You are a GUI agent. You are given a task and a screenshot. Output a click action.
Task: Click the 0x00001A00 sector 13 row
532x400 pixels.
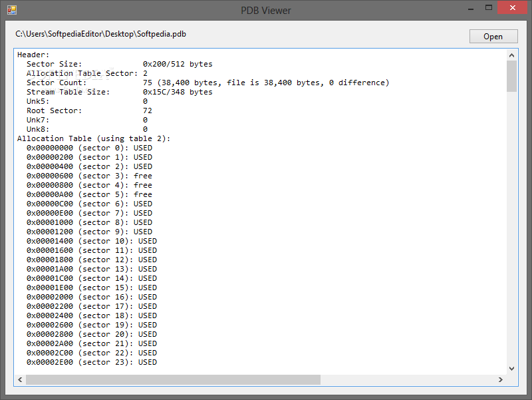click(92, 269)
